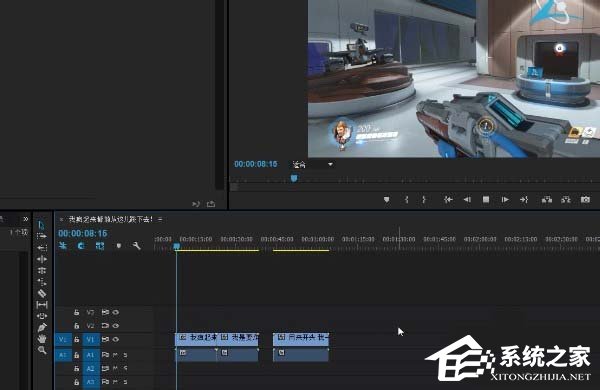The height and width of the screenshot is (390, 600).
Task: Select the Hand tool
Action: (x=42, y=339)
